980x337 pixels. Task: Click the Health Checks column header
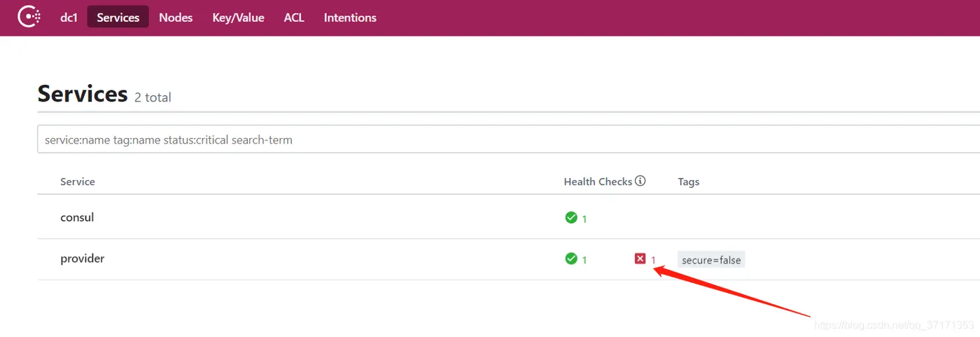[x=598, y=181]
